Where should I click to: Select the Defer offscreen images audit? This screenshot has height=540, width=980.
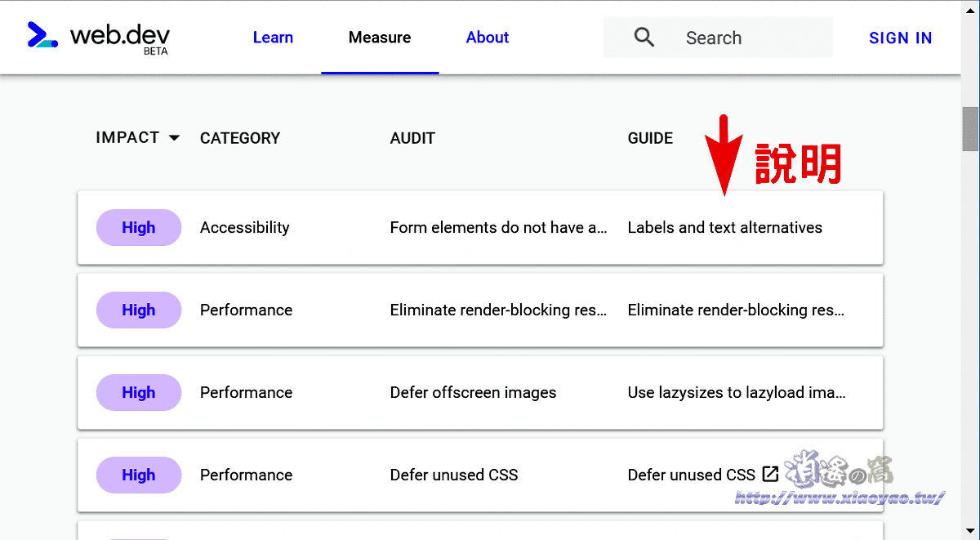coord(473,393)
